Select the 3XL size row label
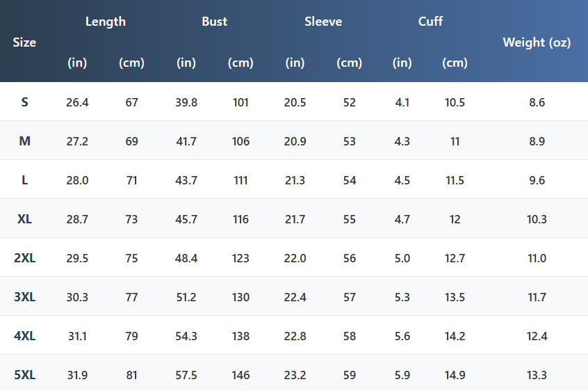The width and height of the screenshot is (588, 391). (x=24, y=297)
